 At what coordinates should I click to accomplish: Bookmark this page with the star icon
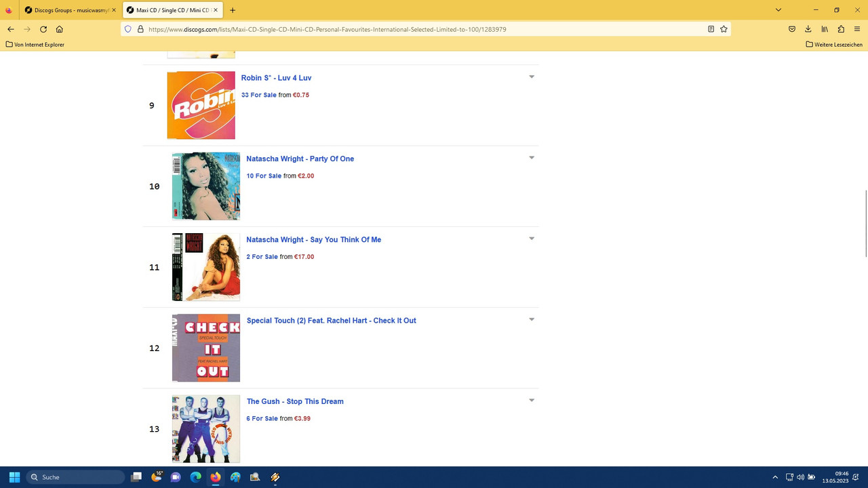[724, 29]
